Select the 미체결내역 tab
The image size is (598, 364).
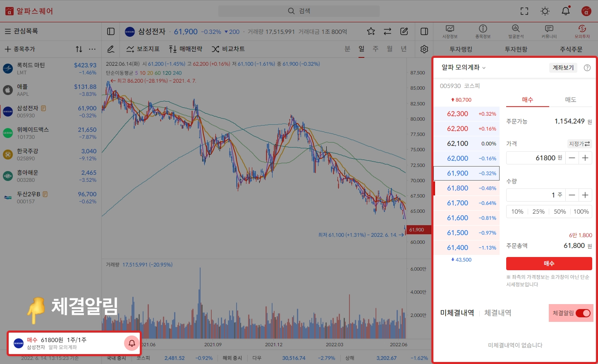tap(457, 313)
